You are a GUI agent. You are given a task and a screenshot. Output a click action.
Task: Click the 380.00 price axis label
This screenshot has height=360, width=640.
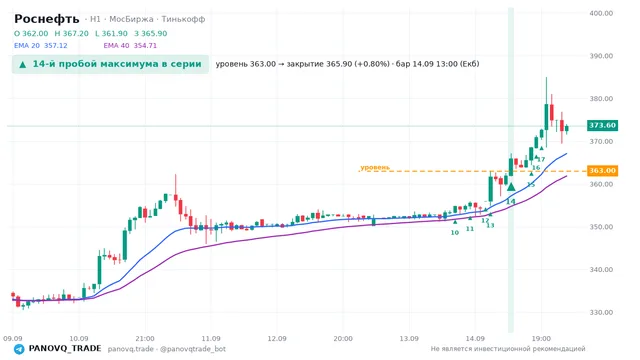[x=601, y=98]
